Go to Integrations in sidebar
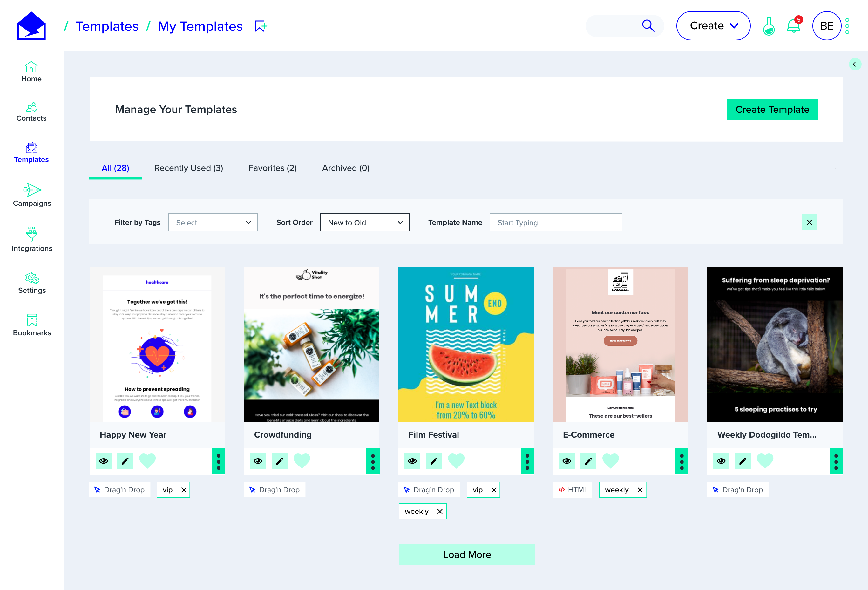 tap(32, 239)
